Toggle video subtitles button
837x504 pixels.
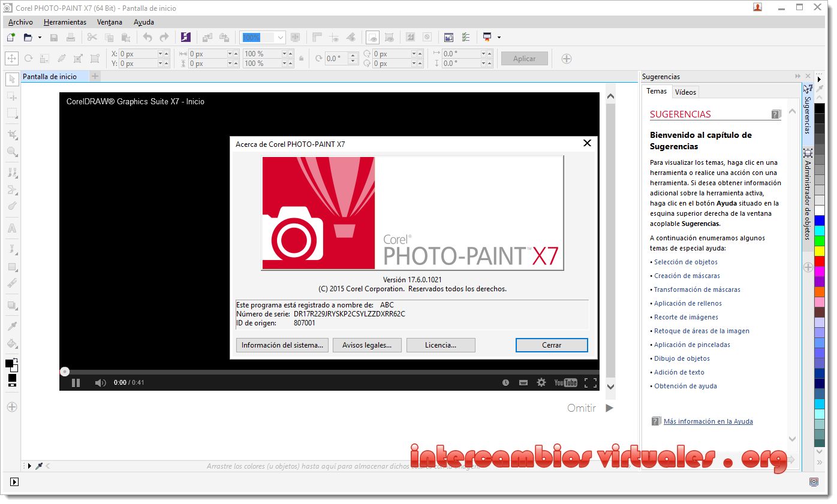[x=523, y=382]
